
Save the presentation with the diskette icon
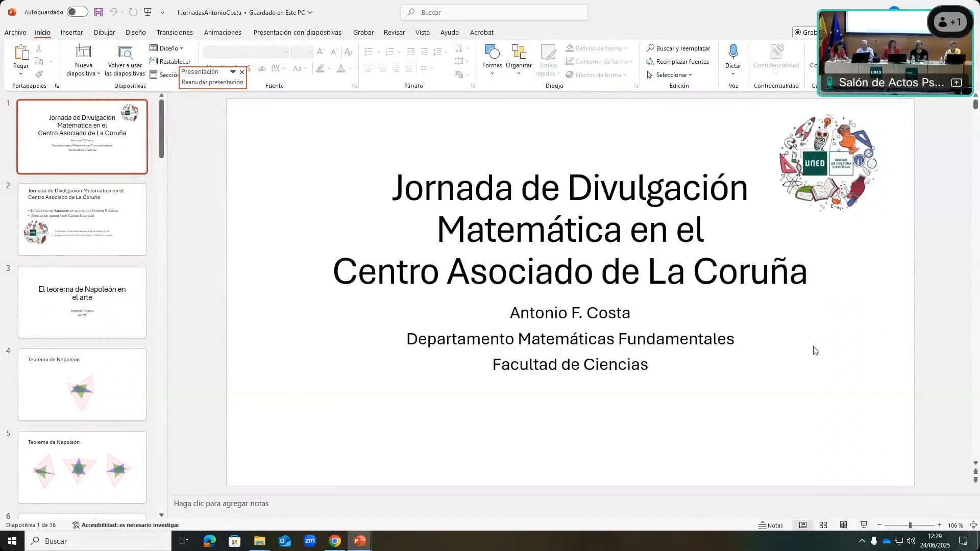(x=99, y=12)
